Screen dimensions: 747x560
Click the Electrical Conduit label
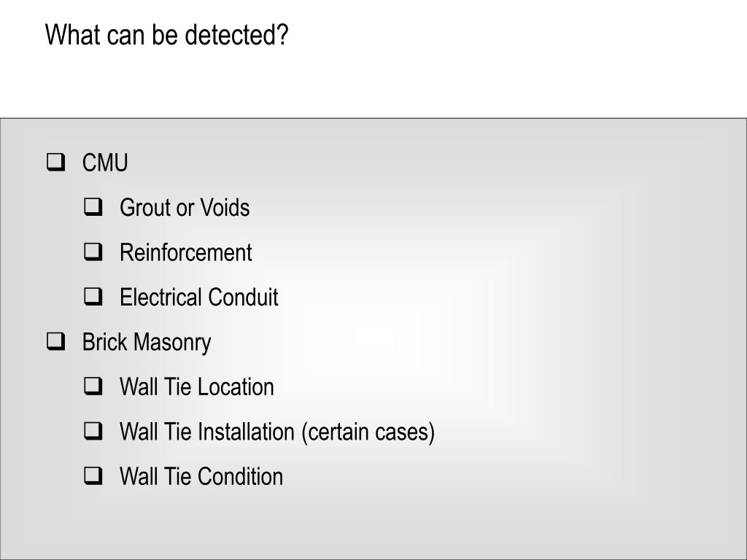tap(199, 297)
